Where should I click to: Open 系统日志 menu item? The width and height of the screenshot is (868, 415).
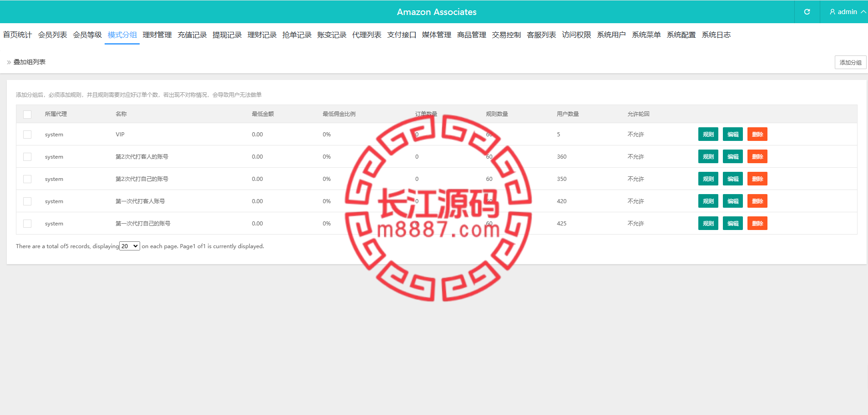click(716, 35)
